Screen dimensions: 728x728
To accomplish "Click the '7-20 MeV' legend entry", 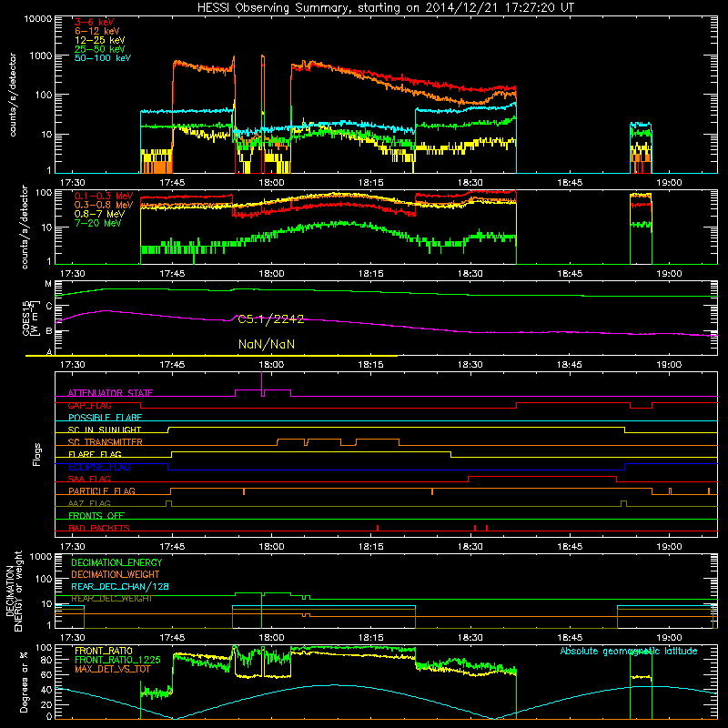I will [x=98, y=223].
